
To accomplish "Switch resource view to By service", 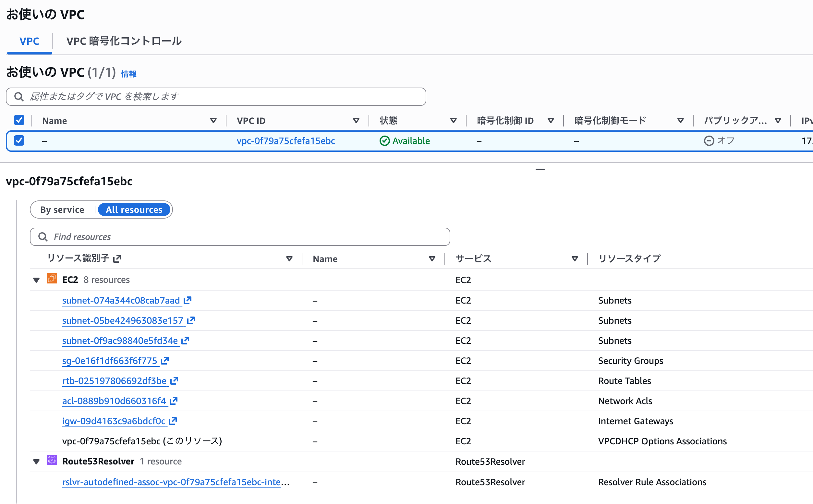I will pyautogui.click(x=62, y=210).
